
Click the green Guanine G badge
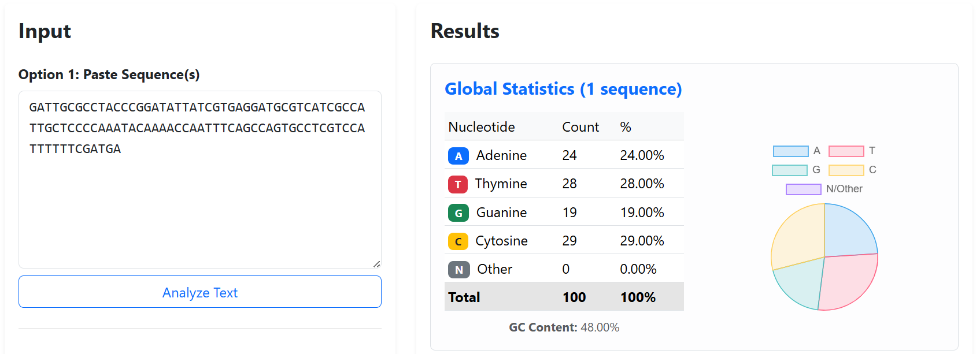(458, 213)
